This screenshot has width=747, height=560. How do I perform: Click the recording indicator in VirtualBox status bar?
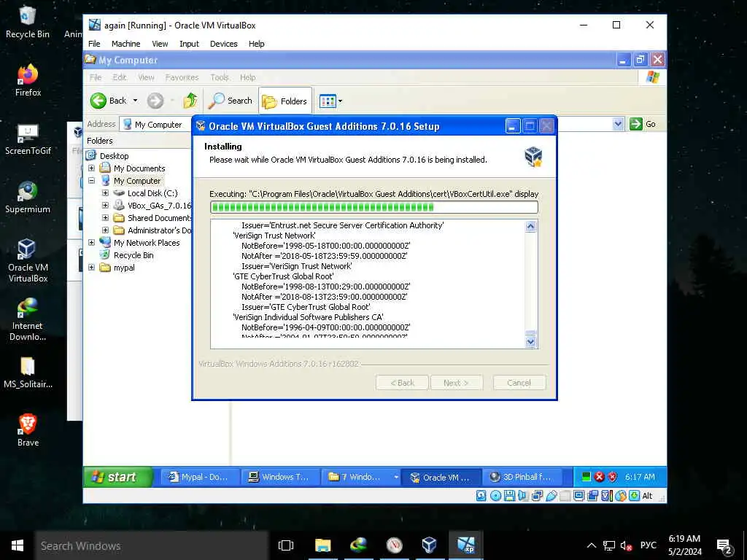(x=592, y=496)
